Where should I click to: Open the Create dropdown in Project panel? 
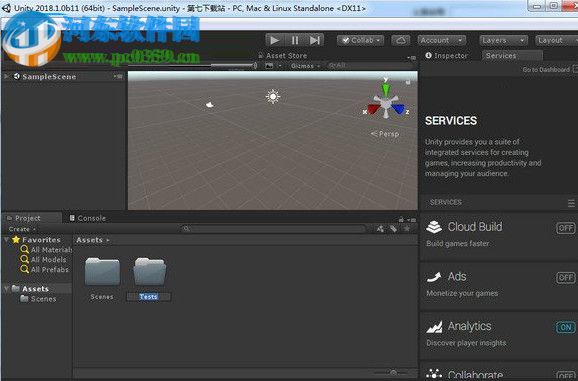pos(22,229)
